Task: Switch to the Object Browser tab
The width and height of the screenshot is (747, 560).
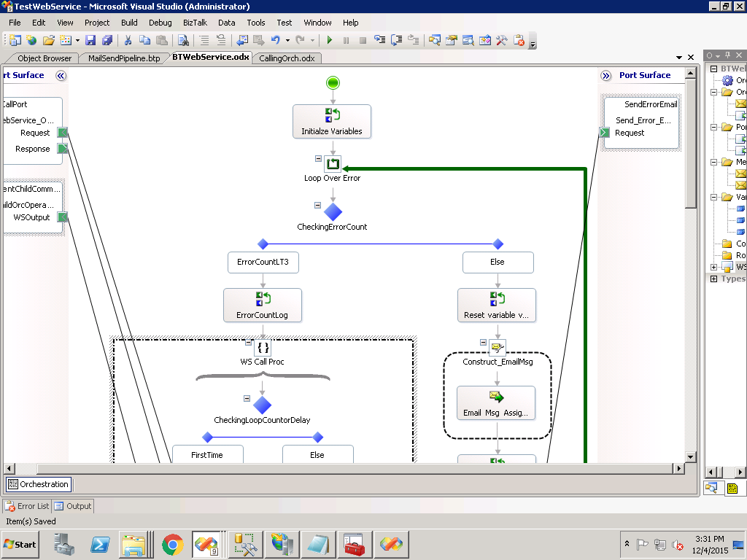Action: pos(44,58)
